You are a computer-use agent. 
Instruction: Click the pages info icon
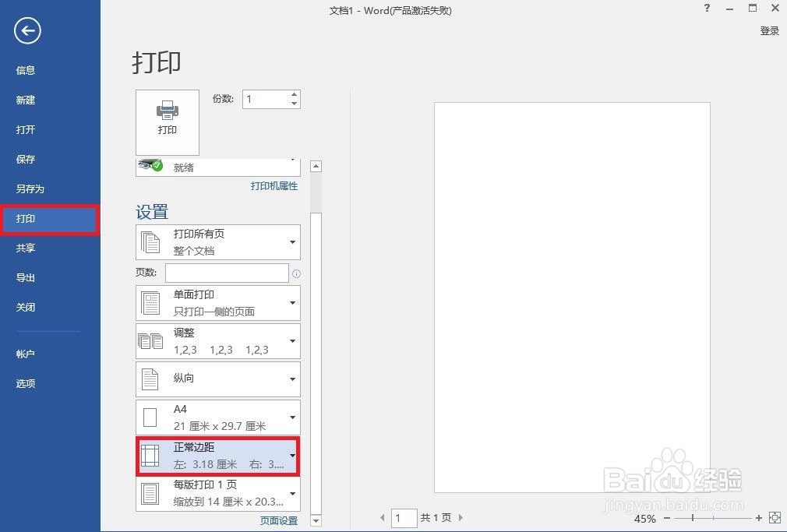point(297,273)
